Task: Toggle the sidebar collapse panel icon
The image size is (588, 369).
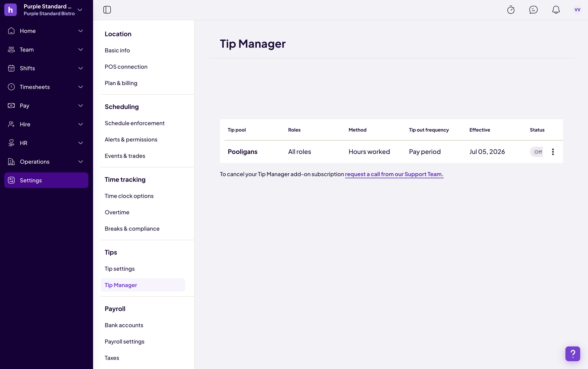Action: (x=107, y=10)
